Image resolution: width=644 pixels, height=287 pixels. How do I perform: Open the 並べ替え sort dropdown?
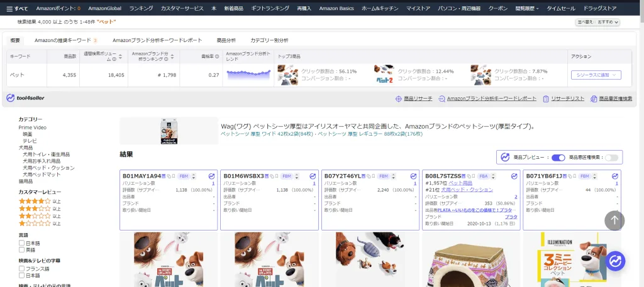pyautogui.click(x=597, y=22)
